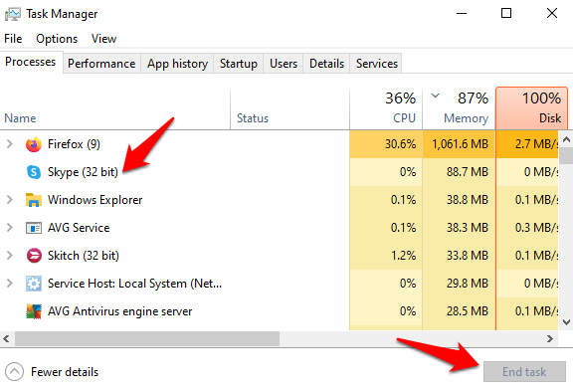Click the vertical scrollbar up arrow

click(566, 139)
